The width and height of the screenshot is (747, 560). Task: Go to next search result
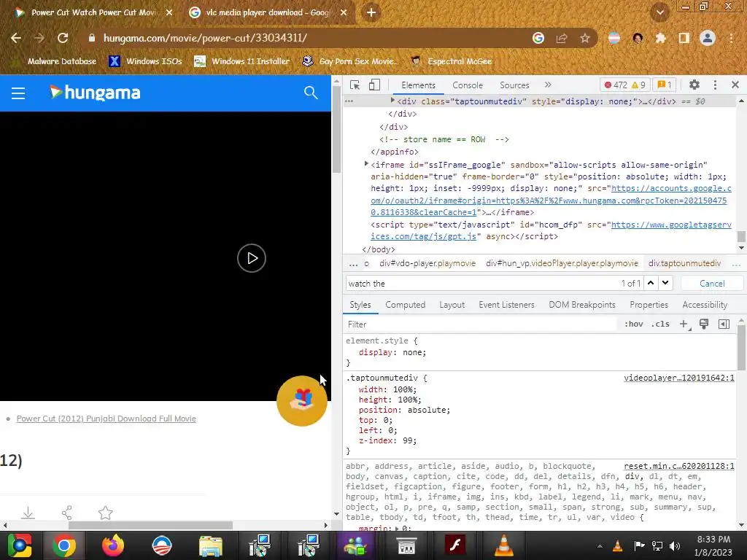(x=665, y=283)
